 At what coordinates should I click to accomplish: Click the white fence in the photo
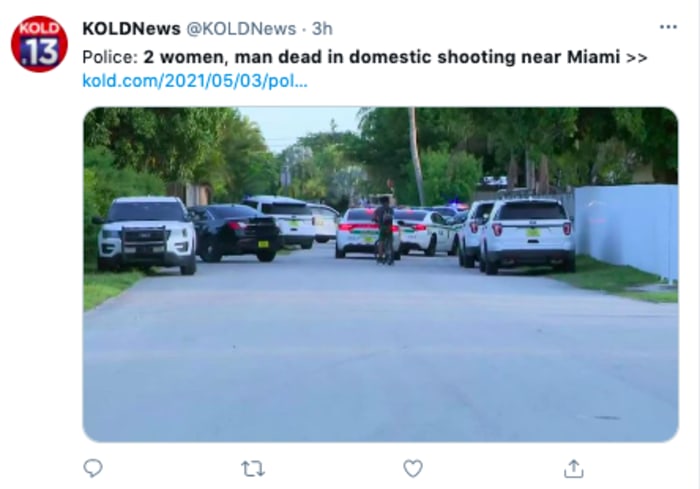[626, 231]
